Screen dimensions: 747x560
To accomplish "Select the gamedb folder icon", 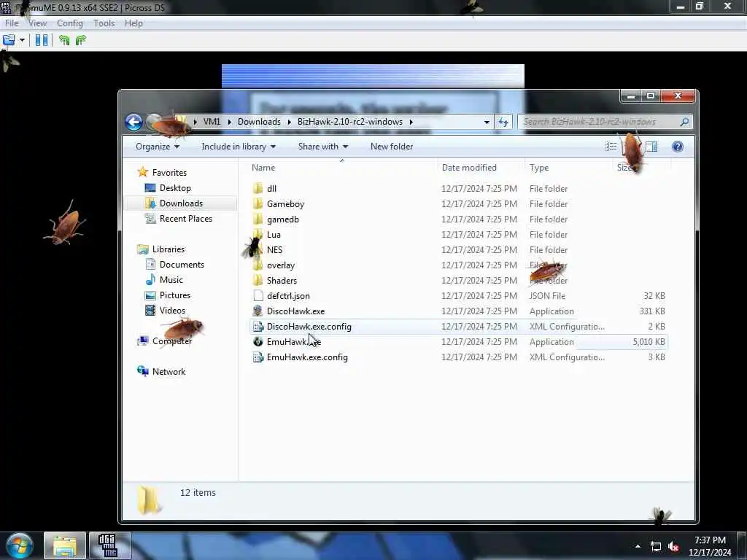I will point(258,219).
